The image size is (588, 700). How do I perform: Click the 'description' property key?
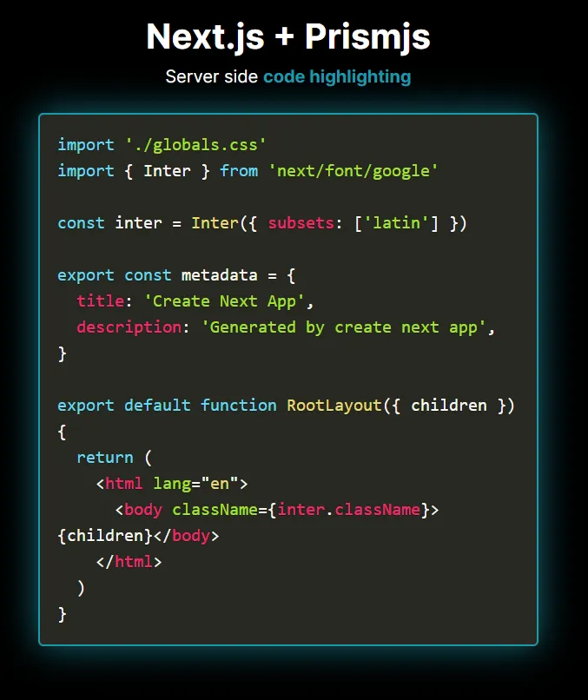coord(129,327)
